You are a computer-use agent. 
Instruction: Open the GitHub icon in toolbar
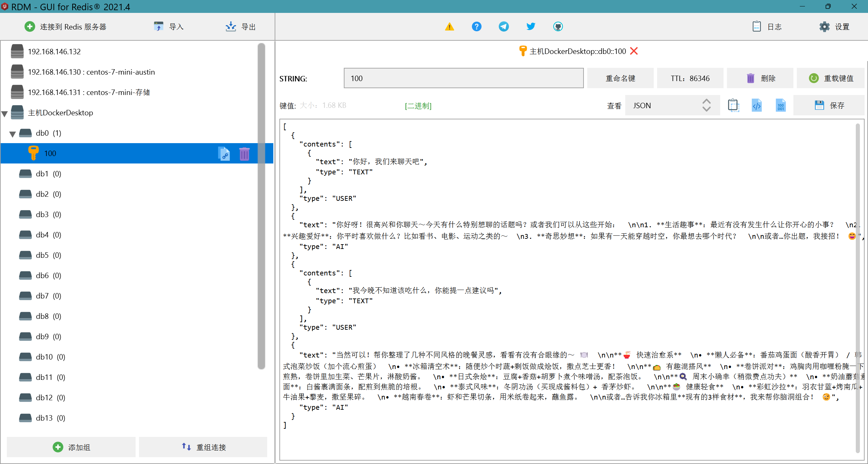[x=558, y=26]
